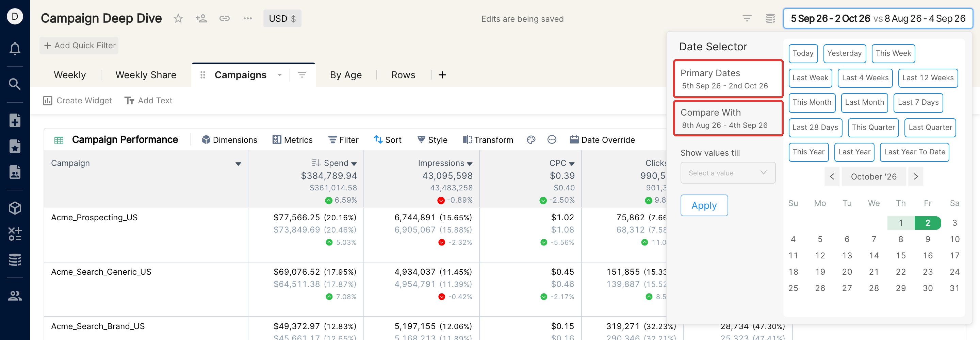Click the Apply button

[704, 205]
